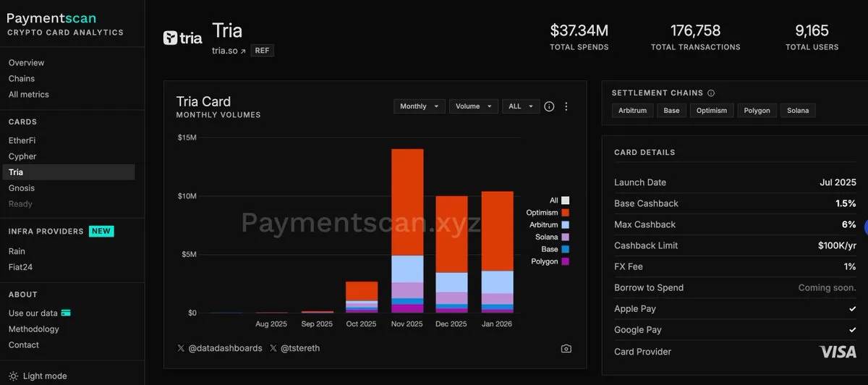Expand the ALL chains dropdown
This screenshot has height=385, width=868.
click(521, 106)
